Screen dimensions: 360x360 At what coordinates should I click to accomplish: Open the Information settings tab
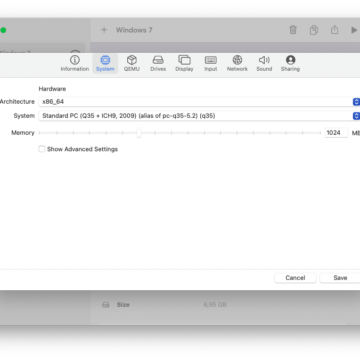coord(75,63)
